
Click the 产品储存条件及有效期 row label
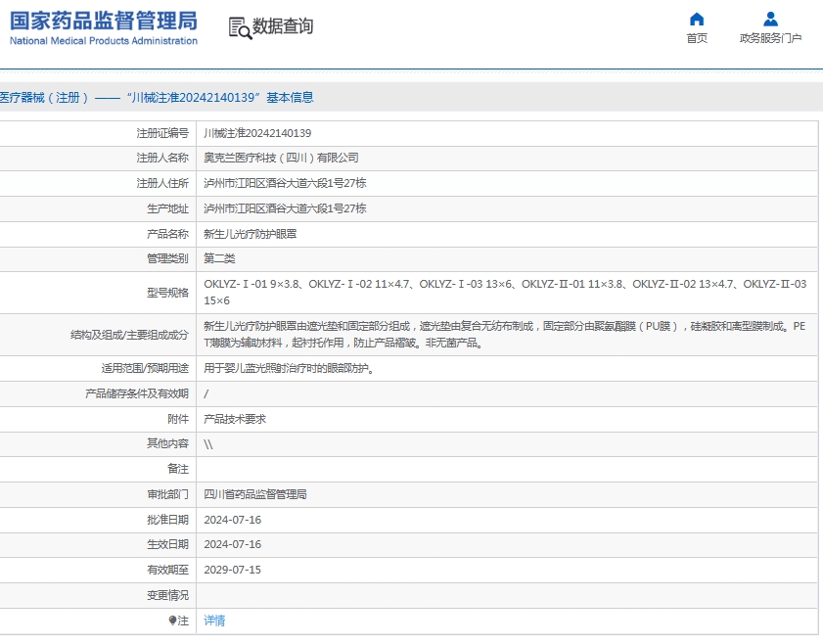pos(136,393)
